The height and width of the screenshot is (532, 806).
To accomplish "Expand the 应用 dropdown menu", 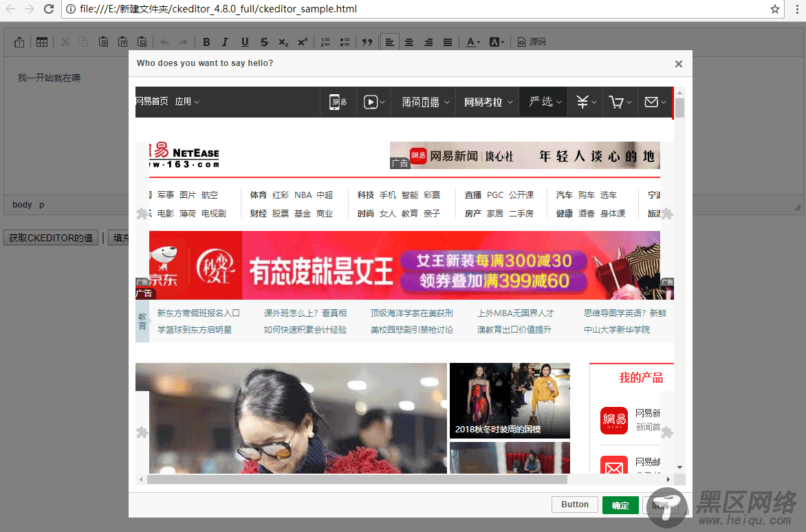I will coord(186,102).
